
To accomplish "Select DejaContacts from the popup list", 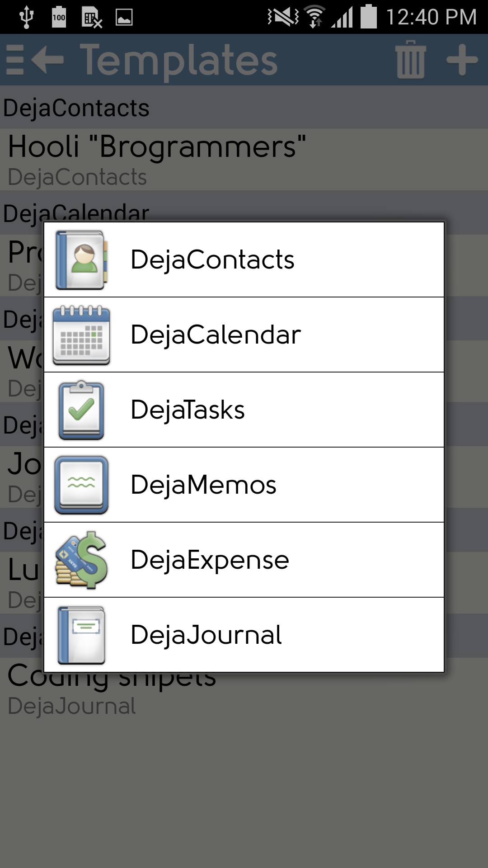I will pos(244,259).
